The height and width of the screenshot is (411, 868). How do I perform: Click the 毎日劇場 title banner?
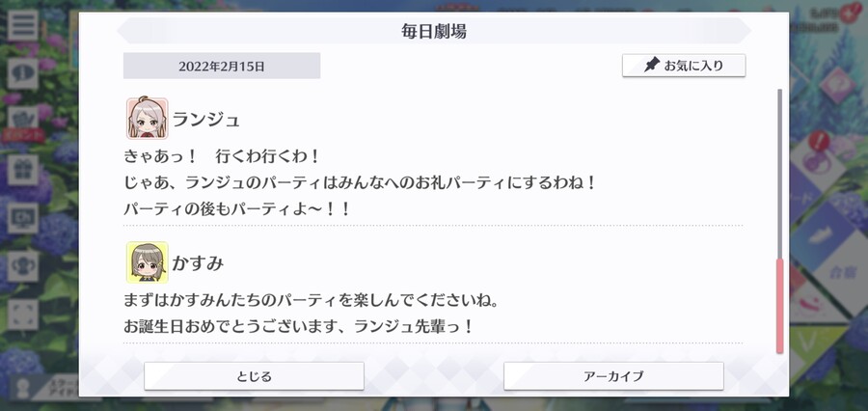pos(434,31)
